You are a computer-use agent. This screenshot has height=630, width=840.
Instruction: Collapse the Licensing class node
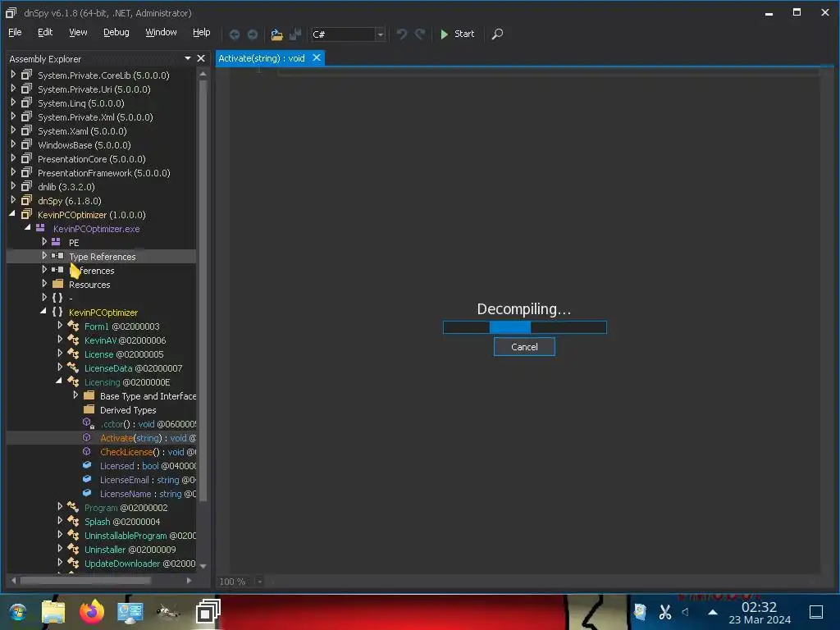click(59, 381)
